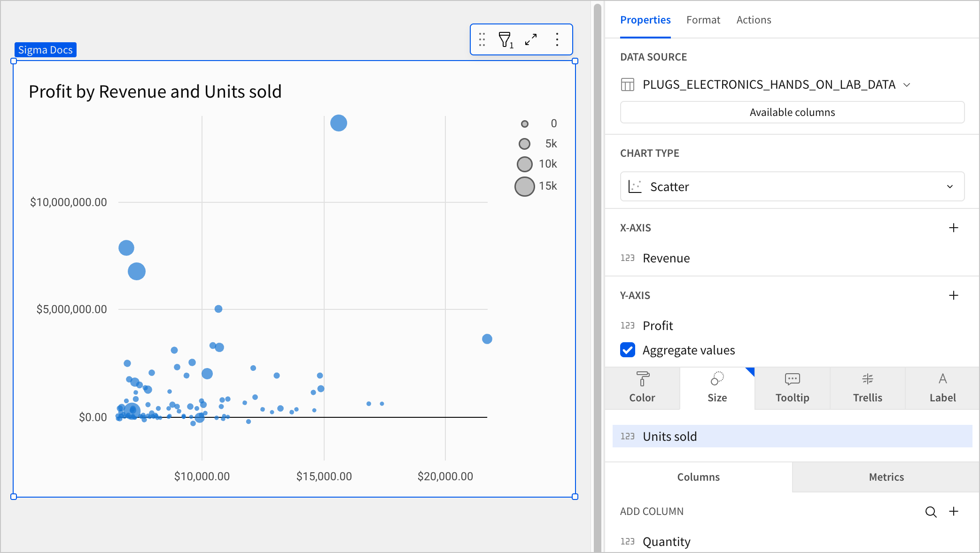Viewport: 980px width, 553px height.
Task: Switch to the Metrics tab
Action: [886, 477]
